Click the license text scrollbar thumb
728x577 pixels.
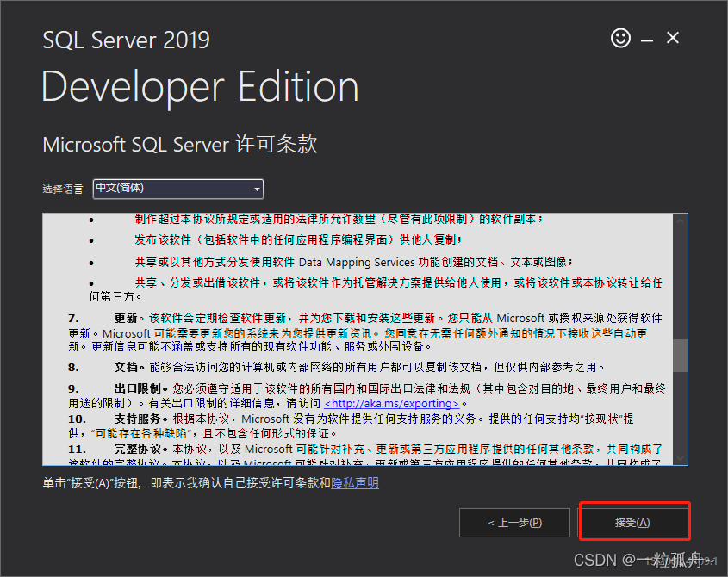680,356
